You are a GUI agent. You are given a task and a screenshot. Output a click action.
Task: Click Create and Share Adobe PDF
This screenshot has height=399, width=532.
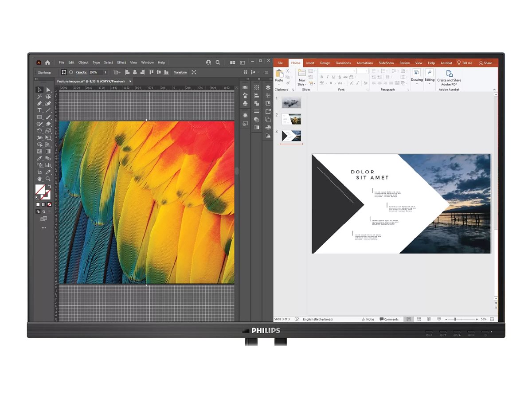pos(449,78)
